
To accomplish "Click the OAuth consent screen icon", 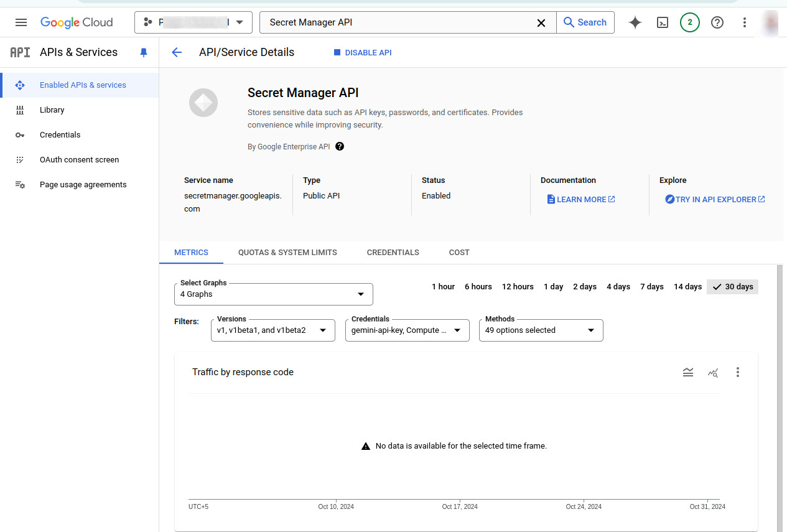I will [20, 160].
